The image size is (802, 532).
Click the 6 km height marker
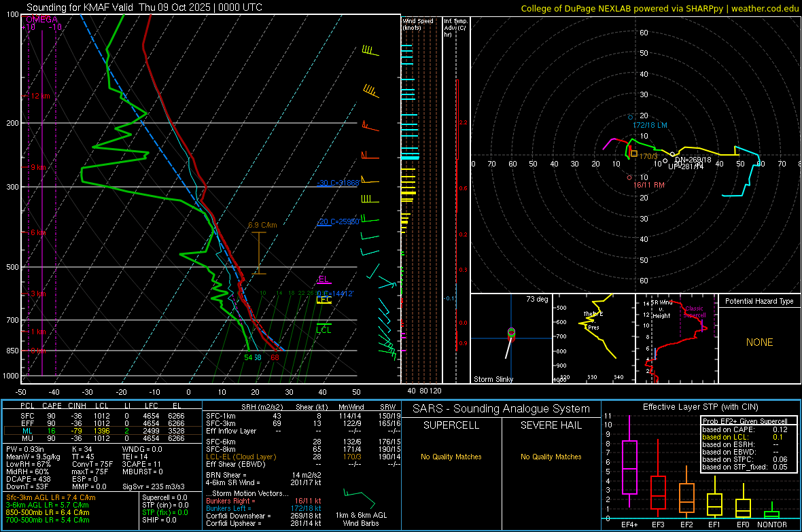click(39, 232)
